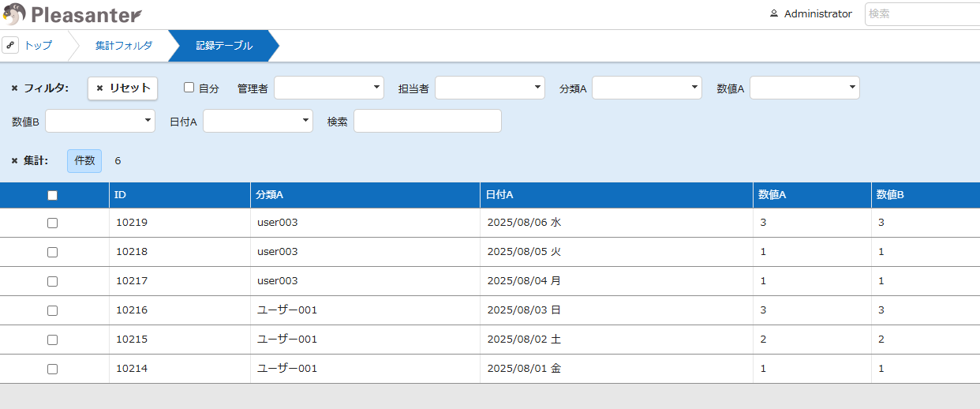Sort by the ID column header
Screen dimensions: 980x409
(179, 195)
